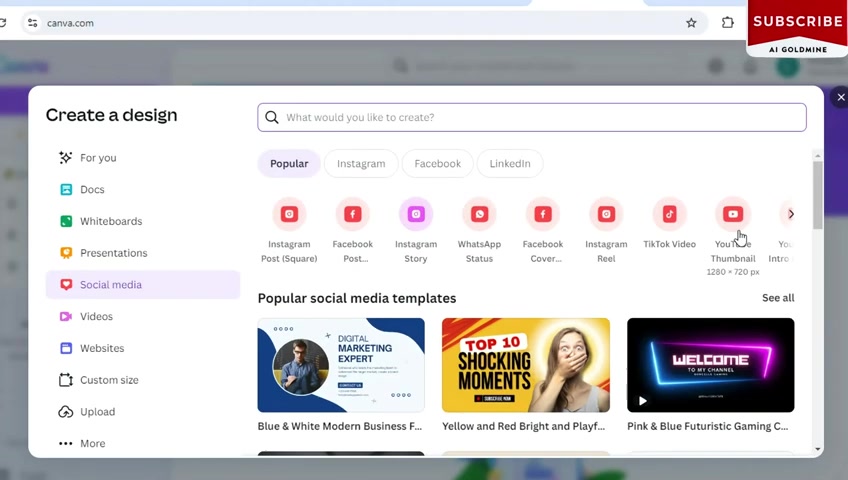Close the Create a design dialog

coord(840,97)
